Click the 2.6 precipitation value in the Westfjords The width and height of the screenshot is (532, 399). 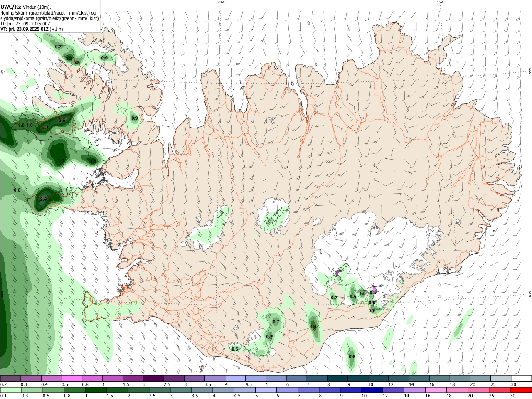62,121
